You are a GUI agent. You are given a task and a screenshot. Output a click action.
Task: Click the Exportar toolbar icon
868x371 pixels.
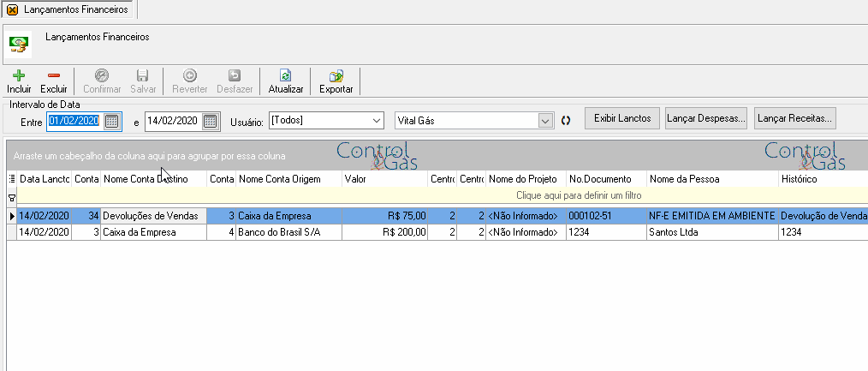tap(336, 76)
